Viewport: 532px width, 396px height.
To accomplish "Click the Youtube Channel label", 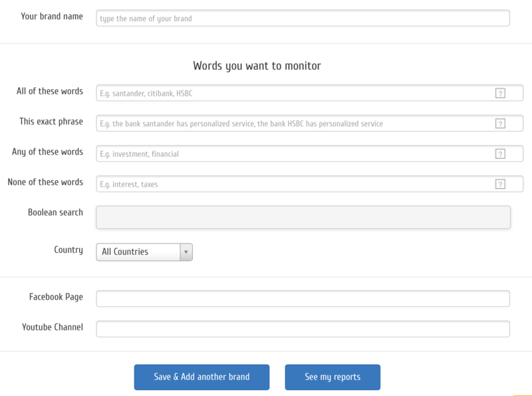I will [53, 327].
